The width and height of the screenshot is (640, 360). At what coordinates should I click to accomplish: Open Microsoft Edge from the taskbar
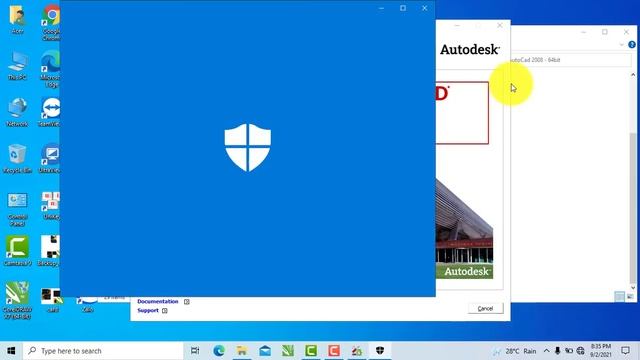(219, 351)
